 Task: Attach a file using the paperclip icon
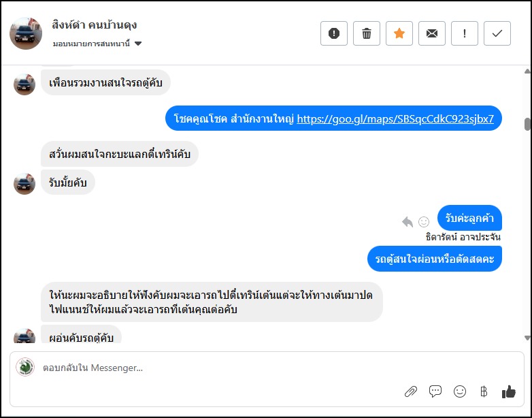(x=411, y=391)
